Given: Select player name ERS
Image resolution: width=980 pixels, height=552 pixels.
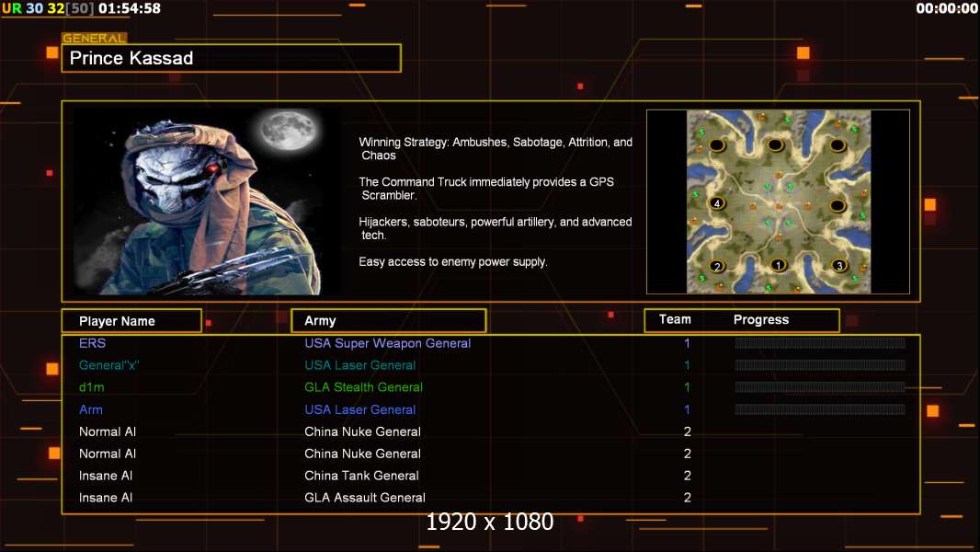Looking at the screenshot, I should pos(93,343).
